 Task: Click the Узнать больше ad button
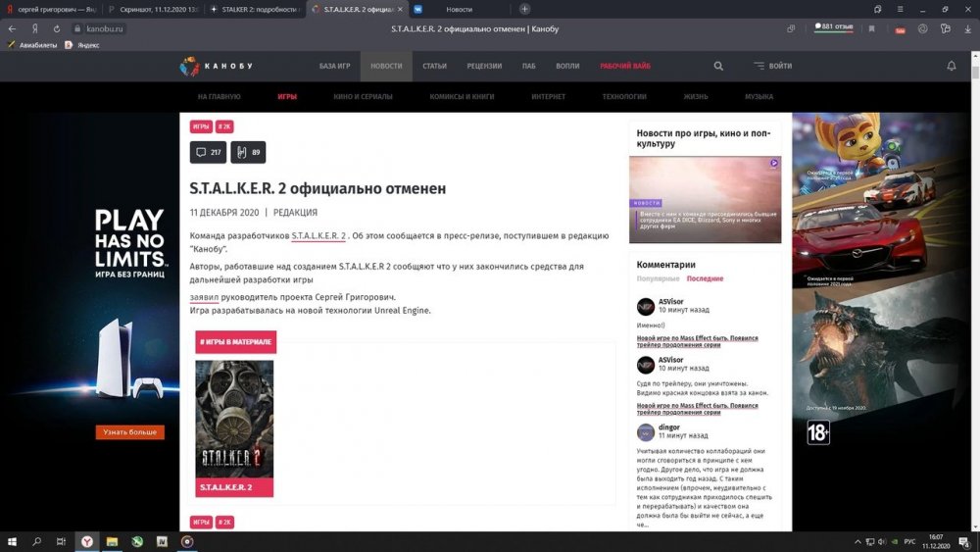click(130, 432)
